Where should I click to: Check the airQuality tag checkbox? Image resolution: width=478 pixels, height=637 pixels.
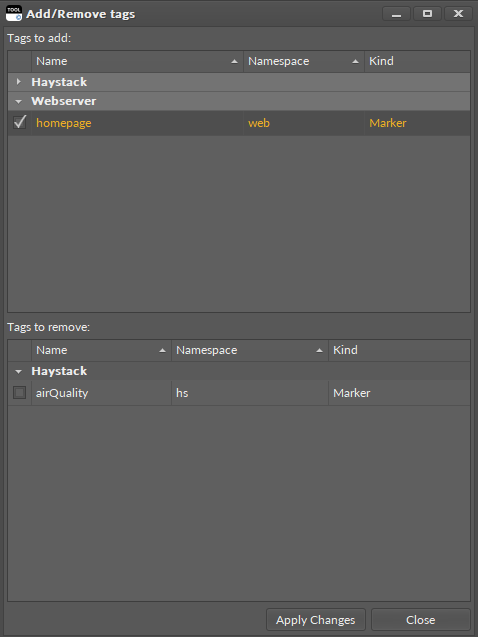tap(19, 392)
